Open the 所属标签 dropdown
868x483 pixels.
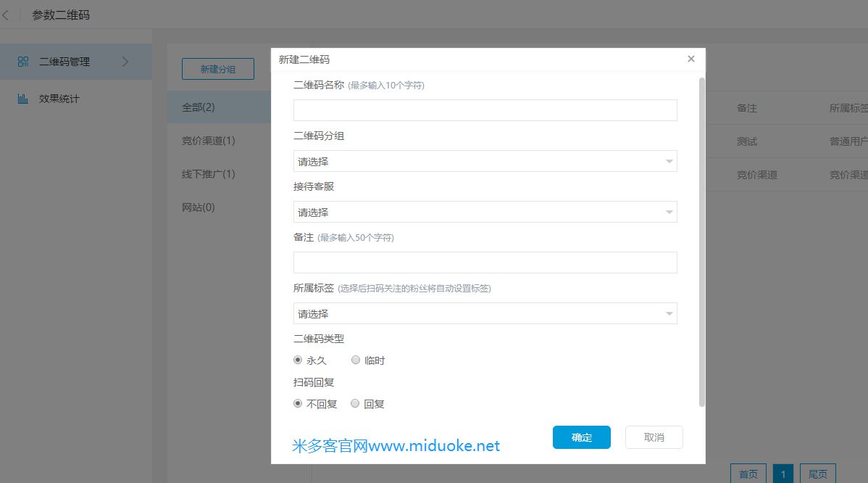(x=485, y=313)
